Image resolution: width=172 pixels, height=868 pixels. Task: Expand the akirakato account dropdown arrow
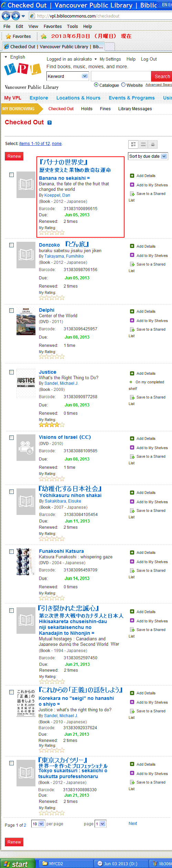(96, 59)
